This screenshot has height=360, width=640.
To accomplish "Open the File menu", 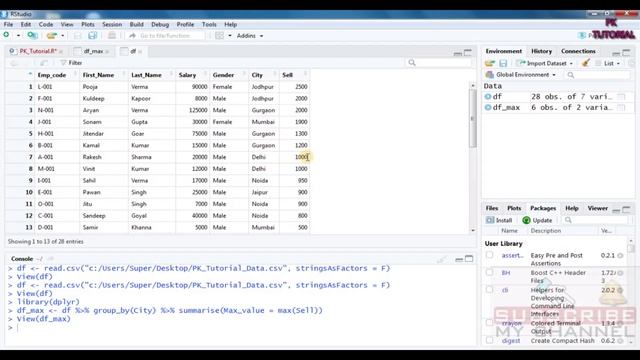I will click(8, 24).
